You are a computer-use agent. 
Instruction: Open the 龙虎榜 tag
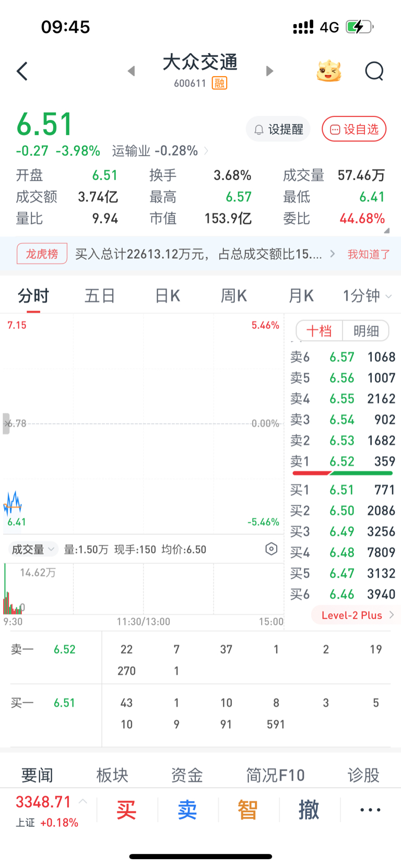pyautogui.click(x=42, y=254)
